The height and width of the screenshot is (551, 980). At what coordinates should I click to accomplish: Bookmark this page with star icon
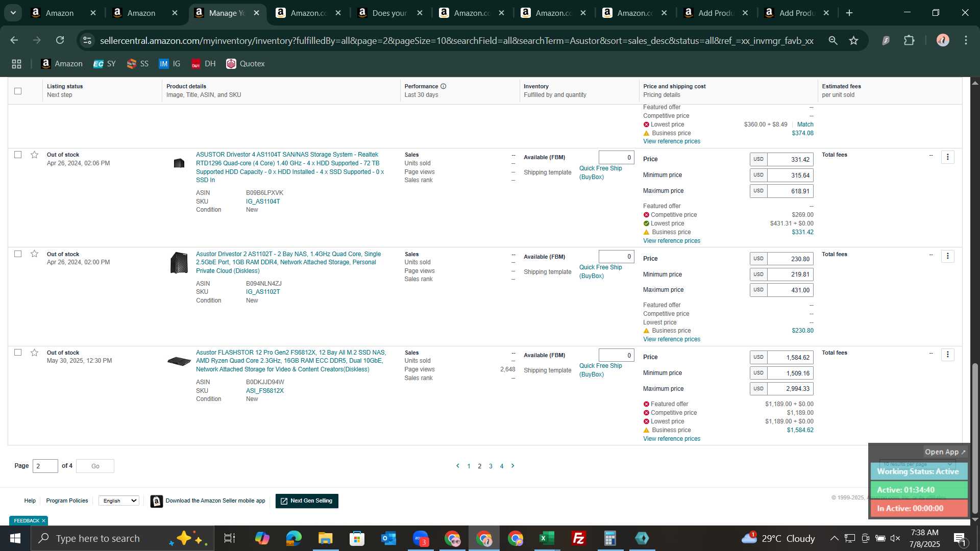[x=854, y=40]
